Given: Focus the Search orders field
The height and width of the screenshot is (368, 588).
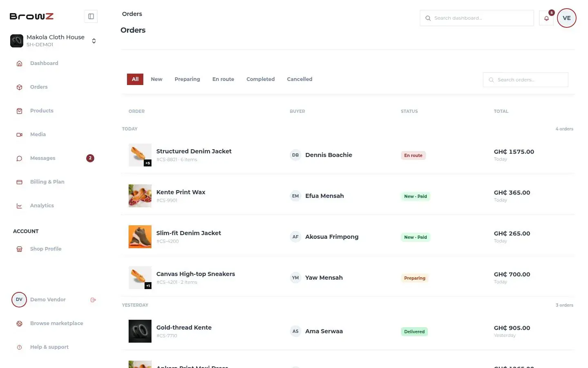Looking at the screenshot, I should [x=526, y=80].
